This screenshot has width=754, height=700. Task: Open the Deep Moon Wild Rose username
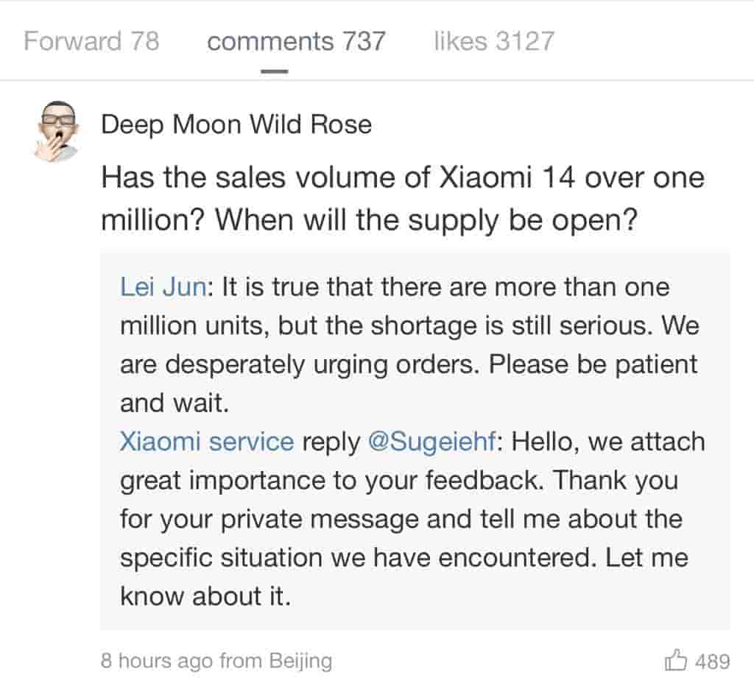point(236,124)
